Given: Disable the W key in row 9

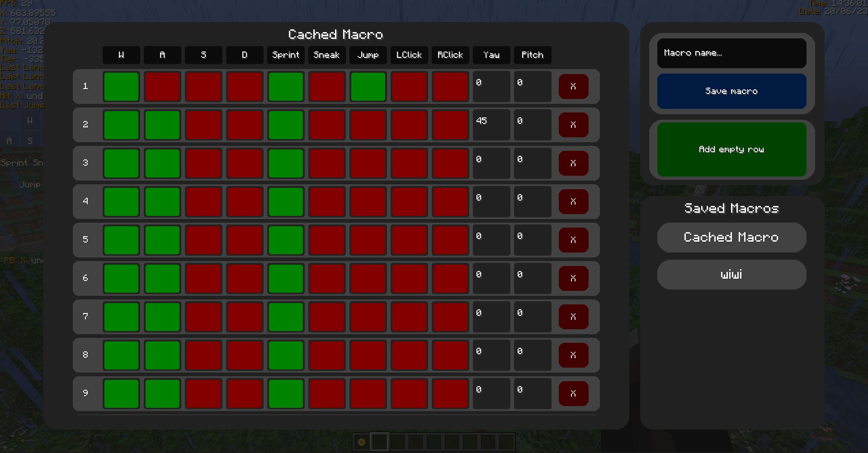Looking at the screenshot, I should (121, 393).
